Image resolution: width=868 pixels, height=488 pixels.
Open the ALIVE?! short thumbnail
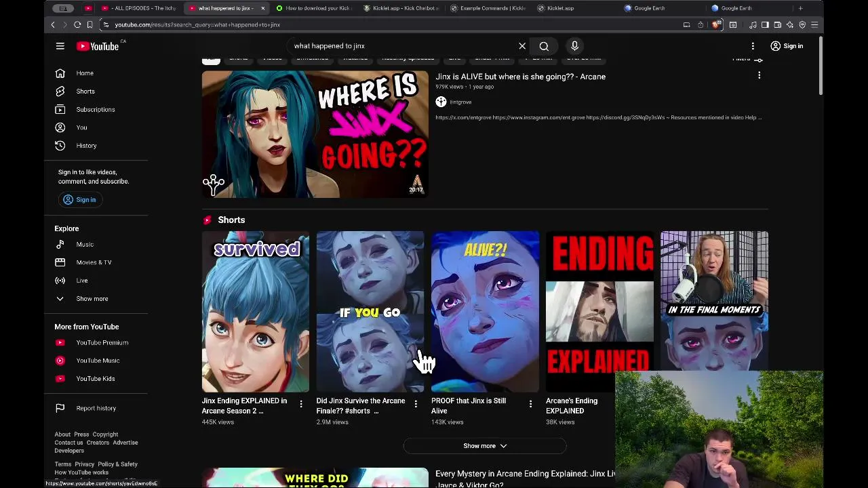point(485,312)
